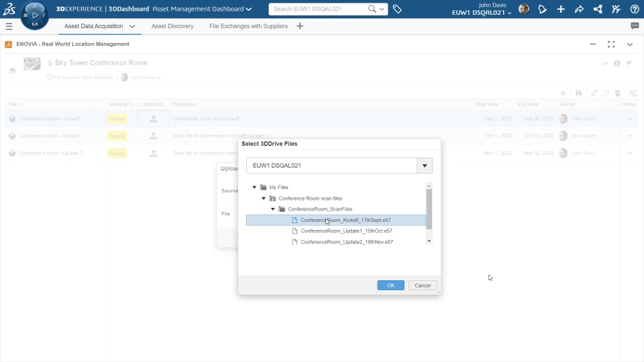Click the add plus icon above table
The image size is (644, 362).
coord(563,93)
